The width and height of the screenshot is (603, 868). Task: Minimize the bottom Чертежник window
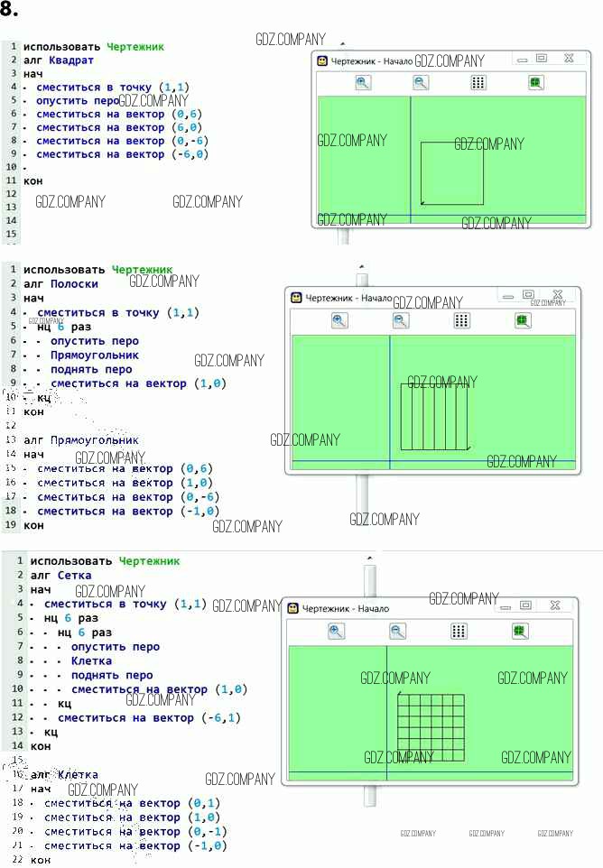[503, 606]
